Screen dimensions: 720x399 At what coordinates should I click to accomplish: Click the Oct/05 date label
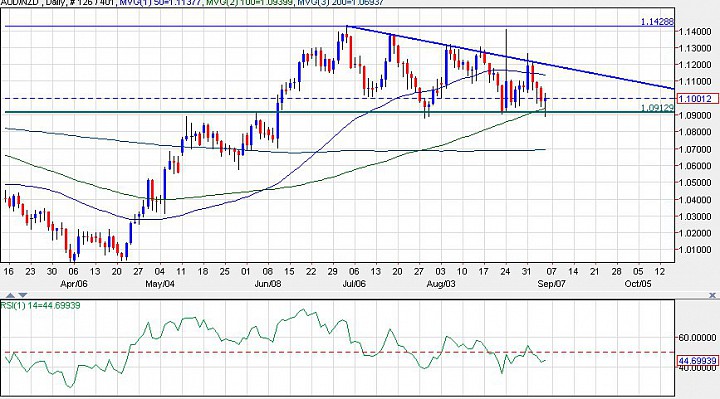click(x=638, y=284)
